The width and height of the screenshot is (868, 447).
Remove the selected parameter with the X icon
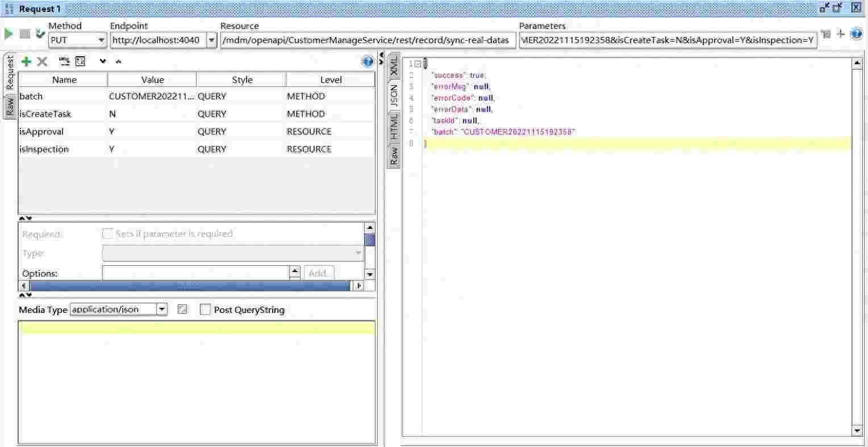[42, 61]
